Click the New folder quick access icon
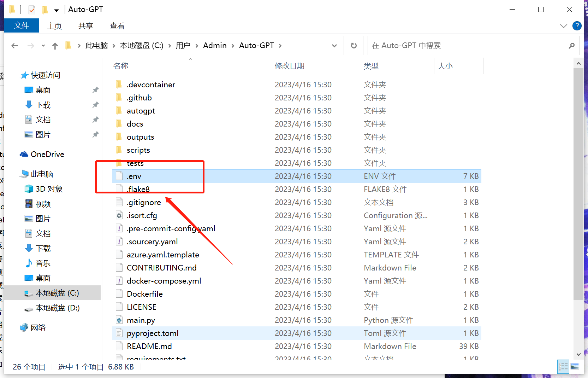This screenshot has height=378, width=588. (x=45, y=10)
